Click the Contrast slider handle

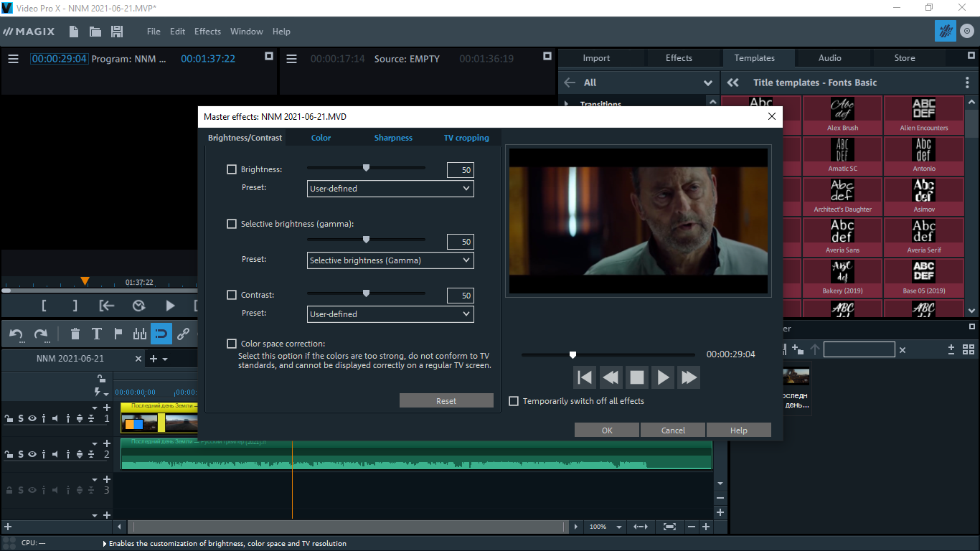366,293
